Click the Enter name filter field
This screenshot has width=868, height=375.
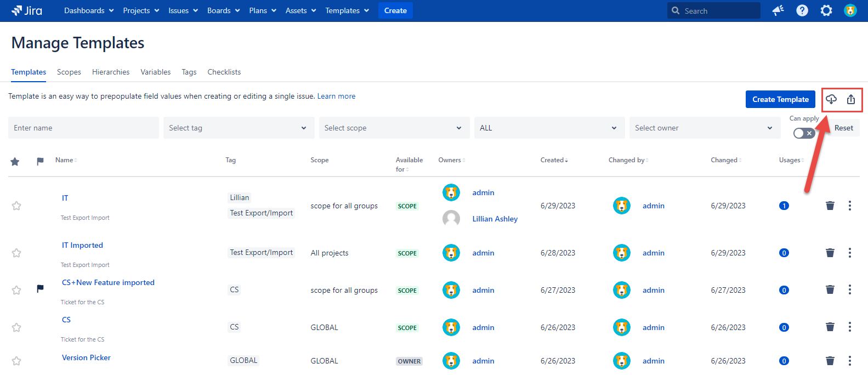83,128
